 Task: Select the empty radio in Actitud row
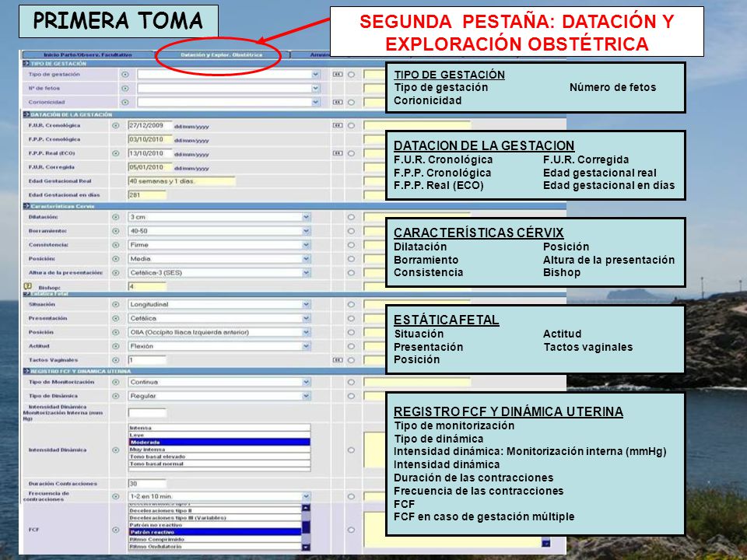(351, 346)
